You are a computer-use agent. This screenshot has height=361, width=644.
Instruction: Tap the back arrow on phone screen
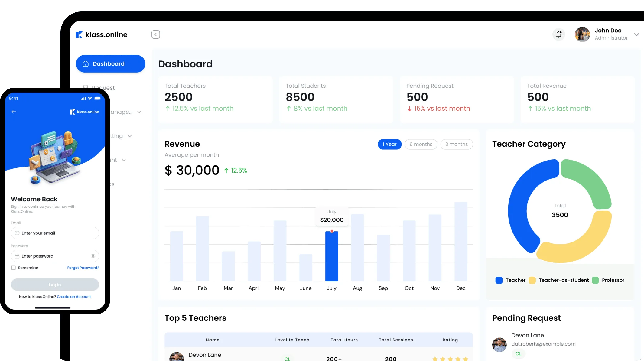14,112
